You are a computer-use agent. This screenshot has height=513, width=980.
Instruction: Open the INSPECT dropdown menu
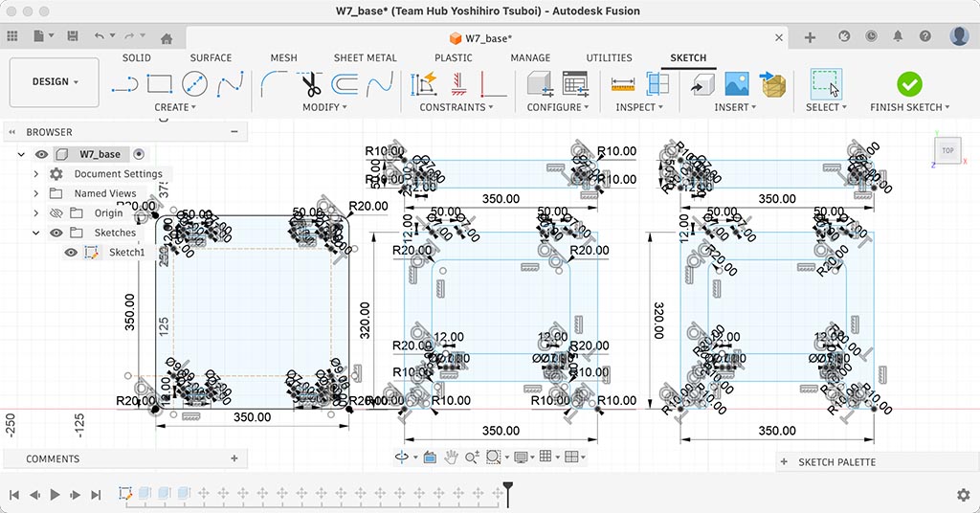(639, 107)
